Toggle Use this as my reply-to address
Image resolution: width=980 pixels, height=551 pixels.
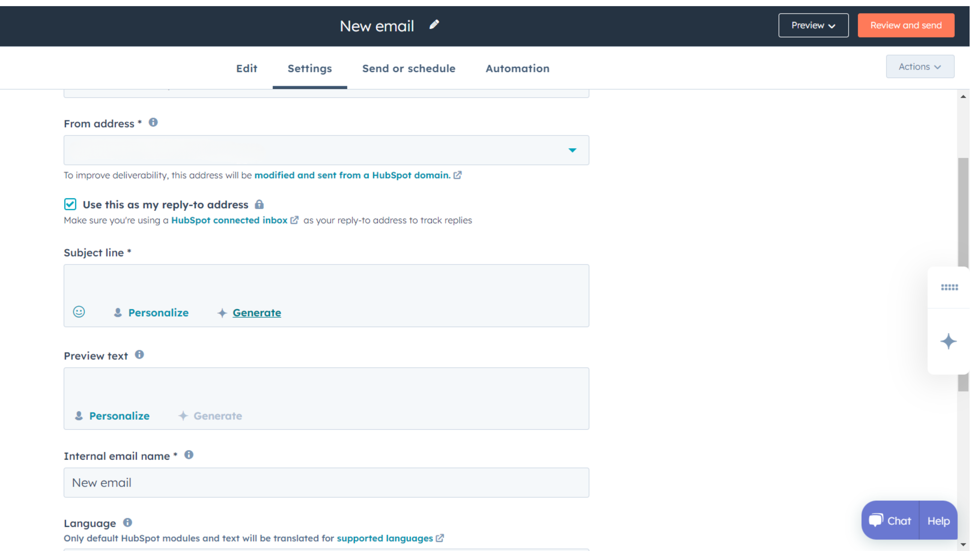[x=70, y=204]
